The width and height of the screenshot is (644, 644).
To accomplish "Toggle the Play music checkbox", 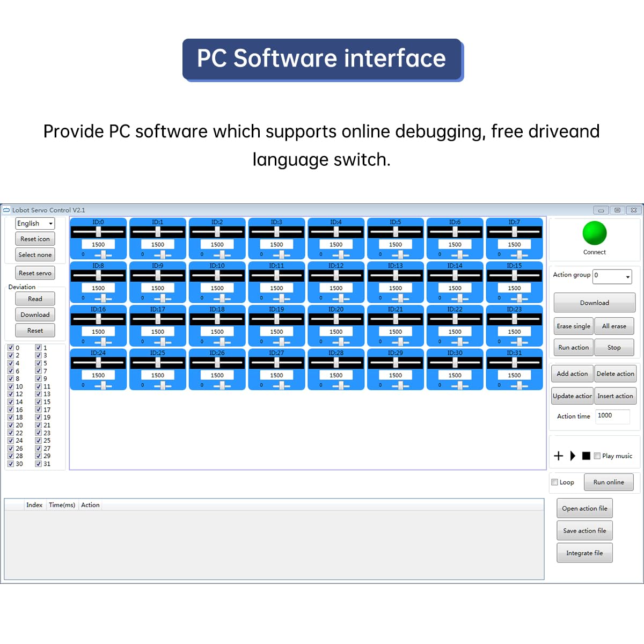I will (x=597, y=456).
